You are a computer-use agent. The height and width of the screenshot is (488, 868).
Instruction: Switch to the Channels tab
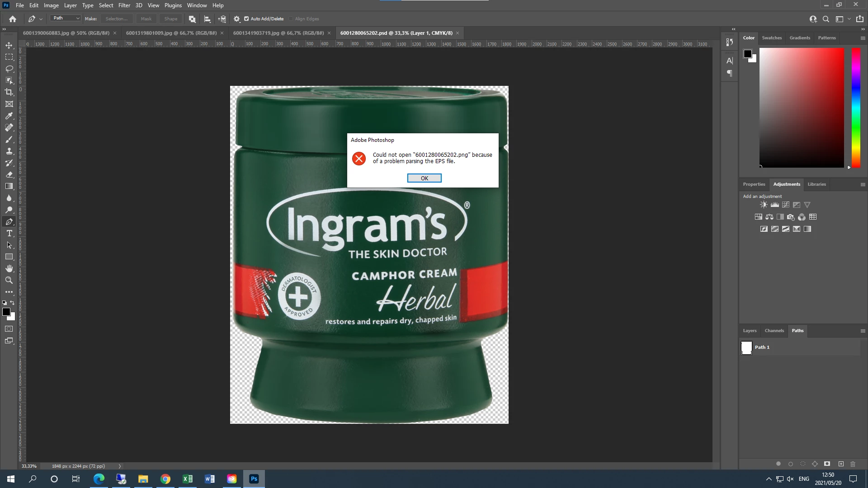click(x=774, y=331)
